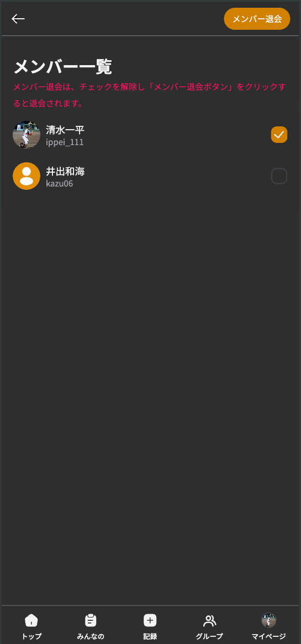The height and width of the screenshot is (644, 301).
Task: Open 清水一平's baseball profile photo
Action: [x=27, y=135]
